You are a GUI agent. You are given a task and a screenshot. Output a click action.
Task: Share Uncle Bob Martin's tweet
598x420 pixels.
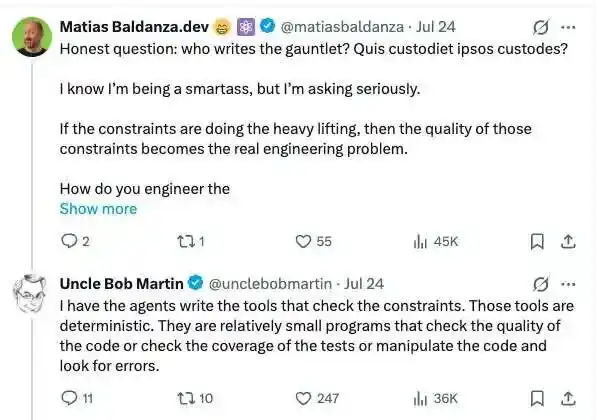[568, 399]
